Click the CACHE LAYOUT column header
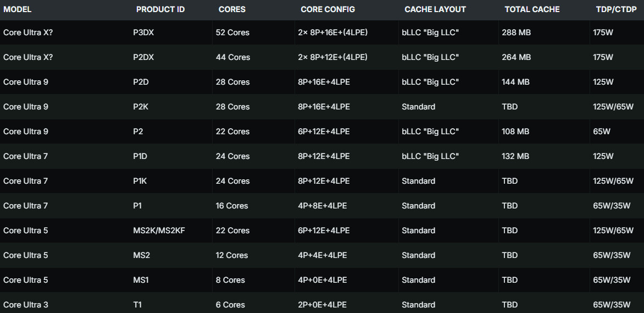This screenshot has width=644, height=313. tap(435, 9)
